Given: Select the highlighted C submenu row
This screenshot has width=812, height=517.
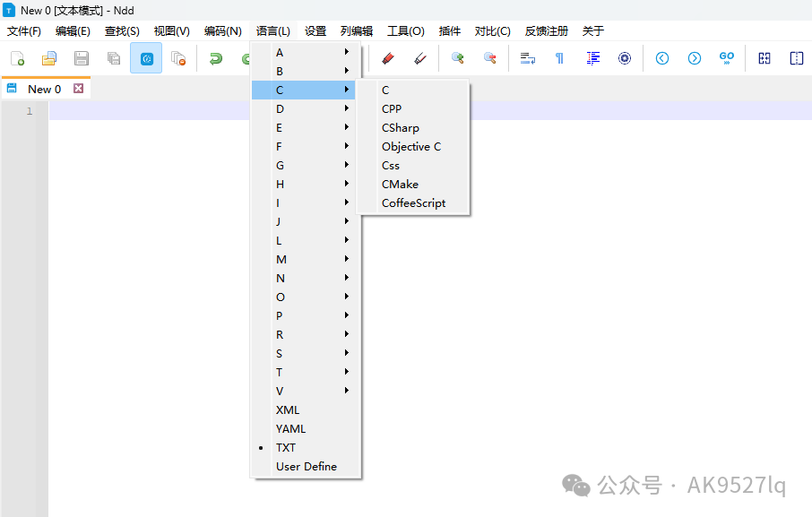Looking at the screenshot, I should [x=304, y=90].
